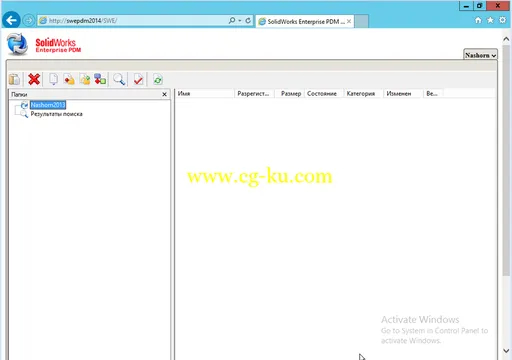
Task: Open a new blank browser tab
Action: [361, 21]
